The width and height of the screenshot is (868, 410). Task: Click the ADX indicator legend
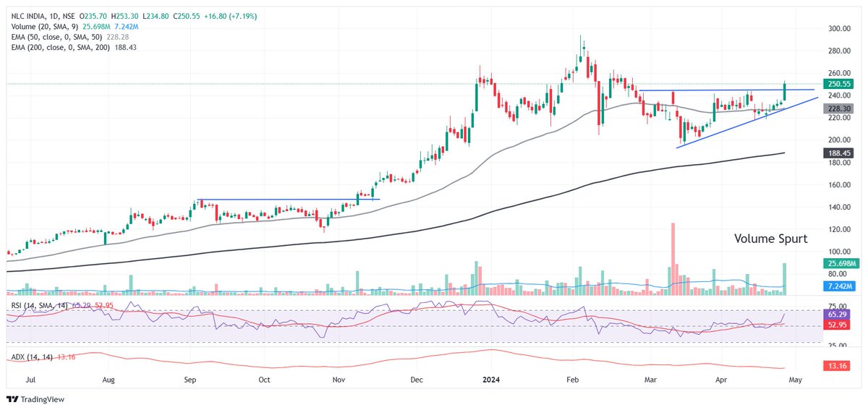coord(43,357)
